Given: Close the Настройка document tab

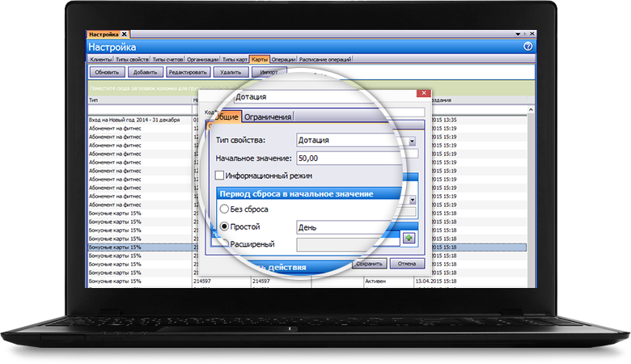Looking at the screenshot, I should tap(125, 34).
